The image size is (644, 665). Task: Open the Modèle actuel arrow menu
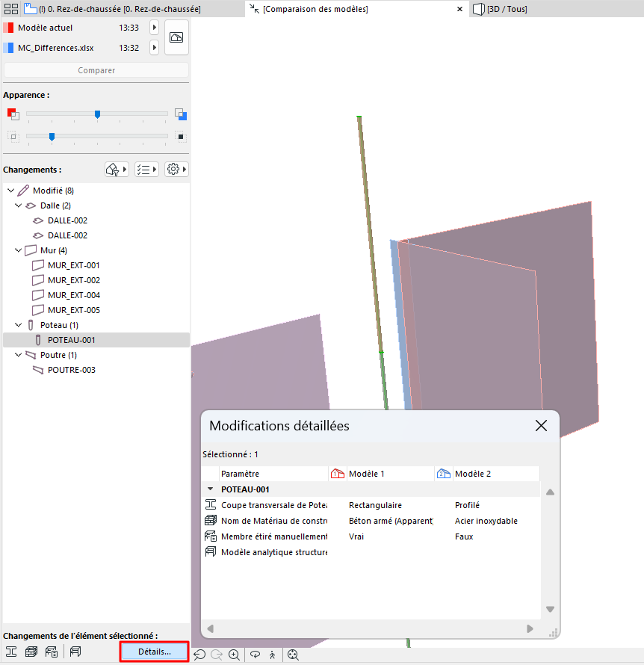(x=155, y=28)
